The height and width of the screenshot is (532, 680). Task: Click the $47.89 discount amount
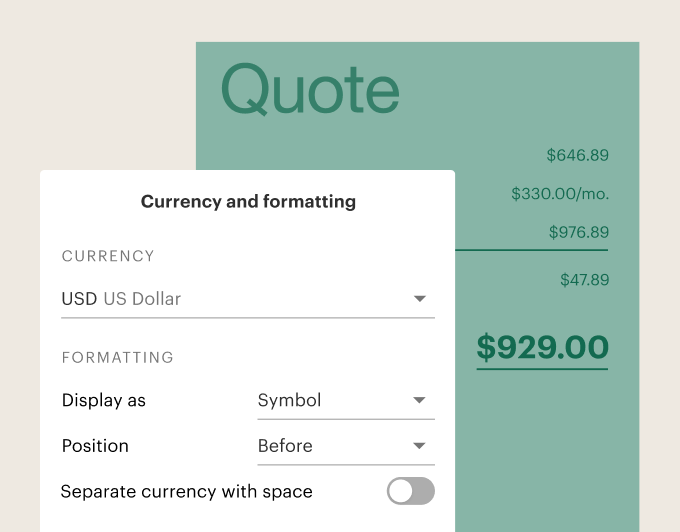[584, 280]
